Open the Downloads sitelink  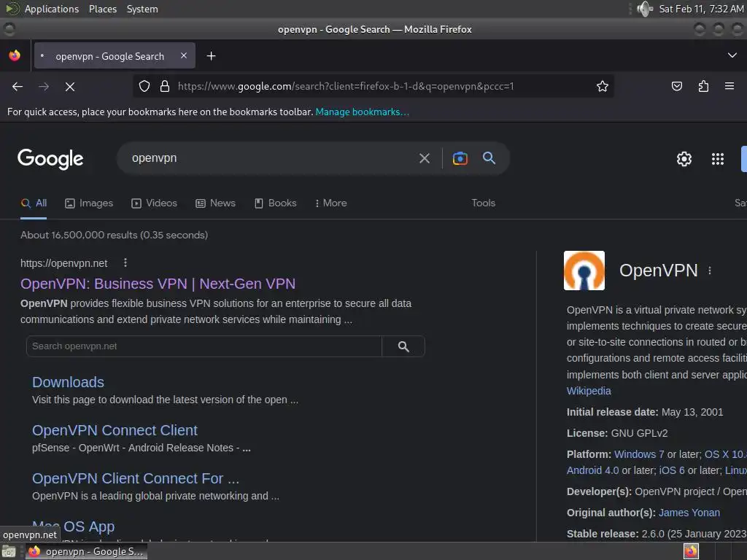[68, 382]
